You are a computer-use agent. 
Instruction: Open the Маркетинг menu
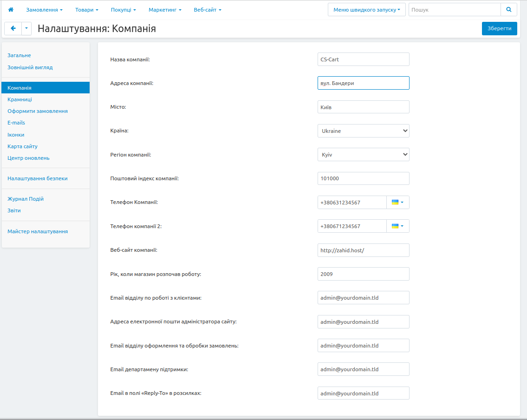tap(165, 10)
